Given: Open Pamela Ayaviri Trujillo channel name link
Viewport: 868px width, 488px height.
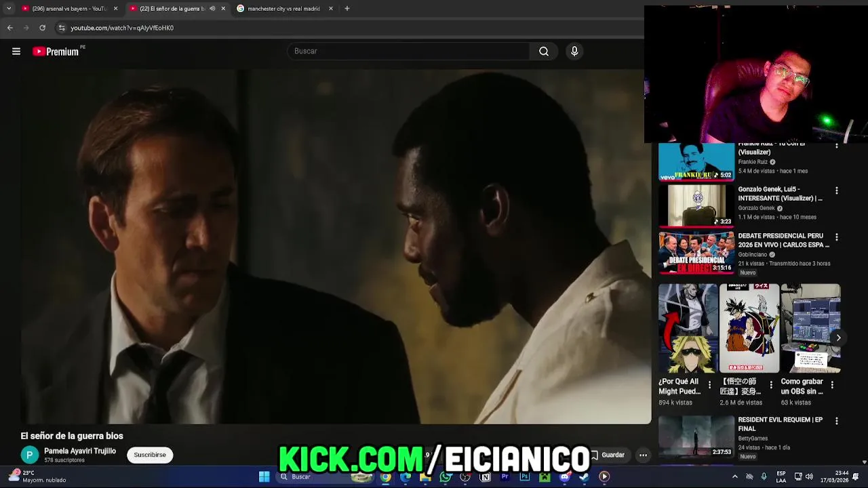Looking at the screenshot, I should (x=80, y=451).
